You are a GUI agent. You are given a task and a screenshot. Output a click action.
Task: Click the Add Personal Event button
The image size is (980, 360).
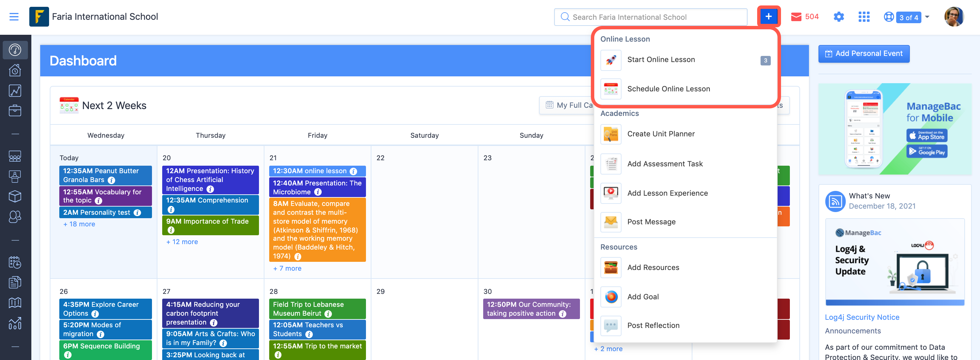point(863,54)
